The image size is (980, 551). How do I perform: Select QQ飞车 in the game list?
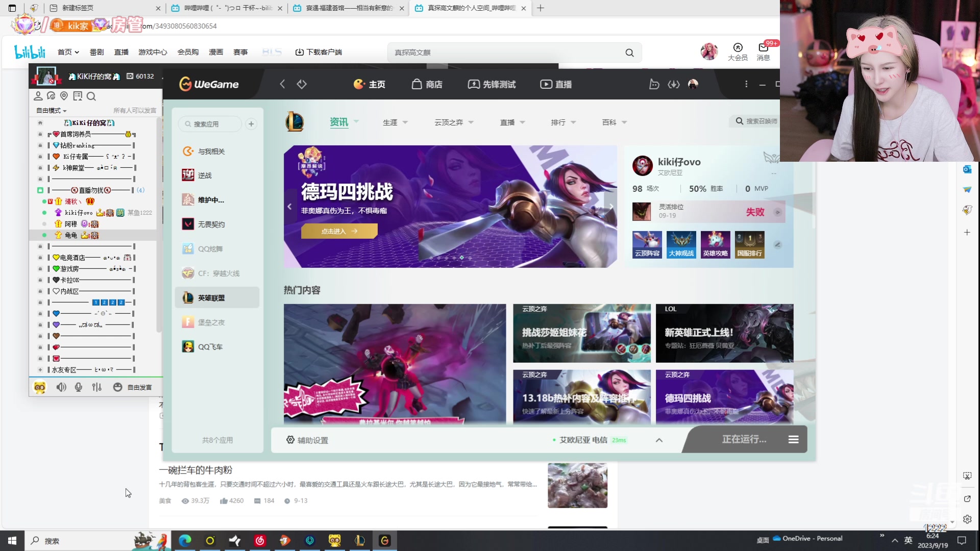point(217,347)
